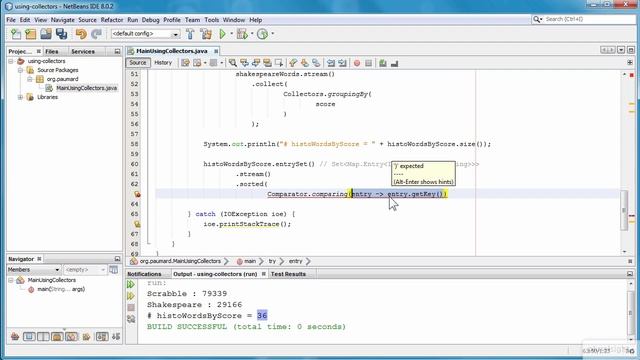Click the Comment icon in editor toolbar
The width and height of the screenshot is (640, 360).
382,63
